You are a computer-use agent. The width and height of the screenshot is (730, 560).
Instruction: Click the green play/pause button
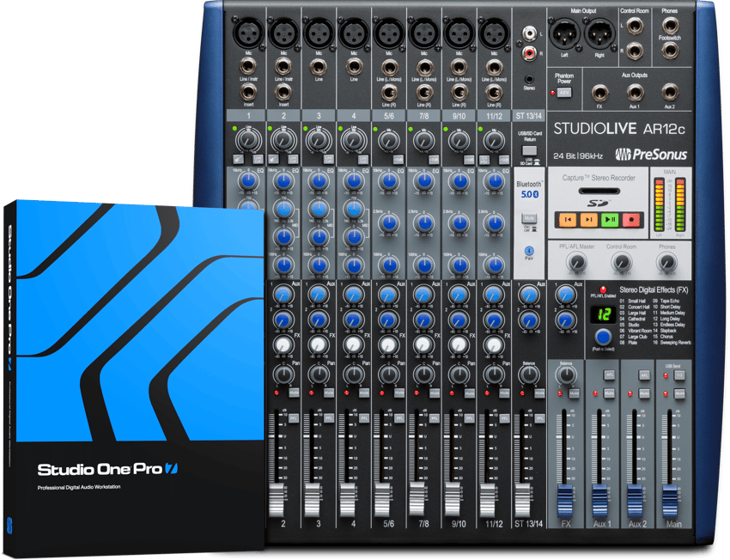point(610,219)
